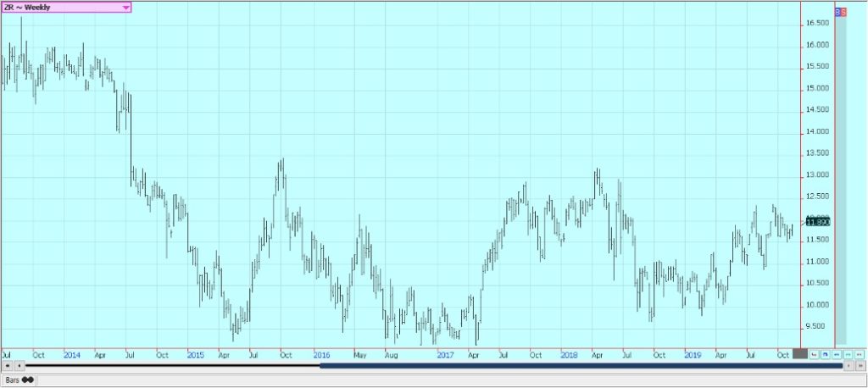This screenshot has height=388, width=868.
Task: Click the fourth small icon in bottom-right row
Action: point(848,354)
